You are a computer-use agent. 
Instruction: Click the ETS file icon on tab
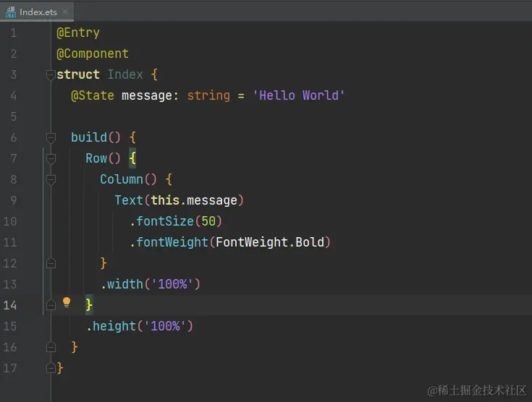tap(11, 12)
